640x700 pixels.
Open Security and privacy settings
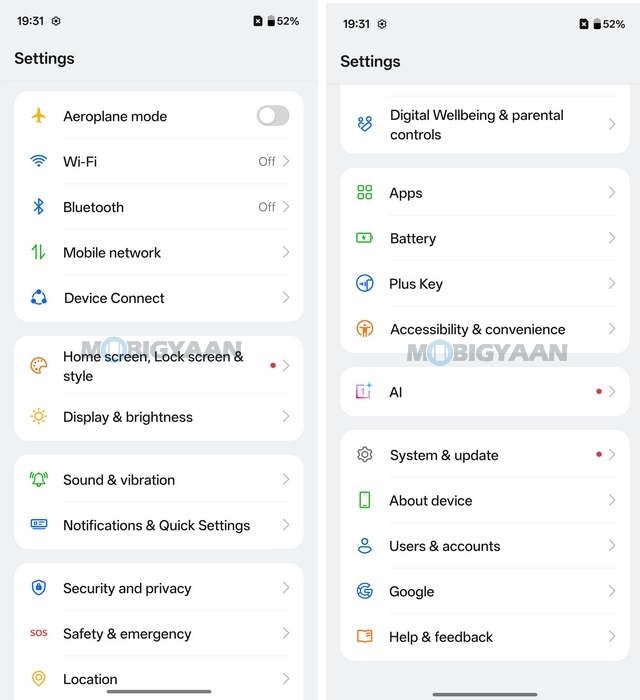[x=127, y=588]
